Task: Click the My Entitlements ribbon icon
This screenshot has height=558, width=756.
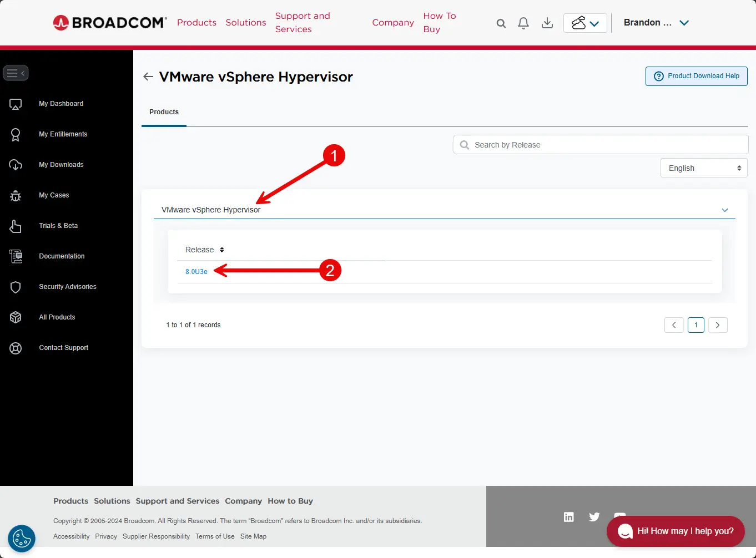Action: 16,134
